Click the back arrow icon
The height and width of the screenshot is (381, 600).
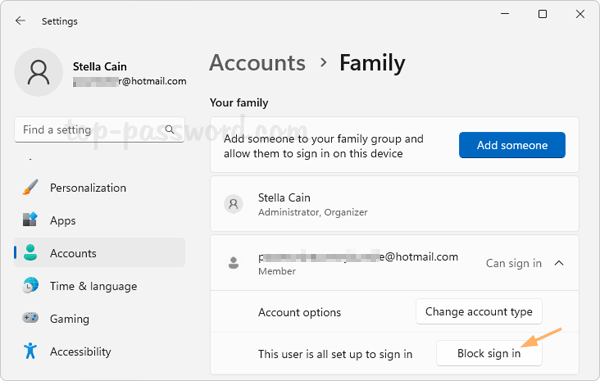(x=20, y=21)
